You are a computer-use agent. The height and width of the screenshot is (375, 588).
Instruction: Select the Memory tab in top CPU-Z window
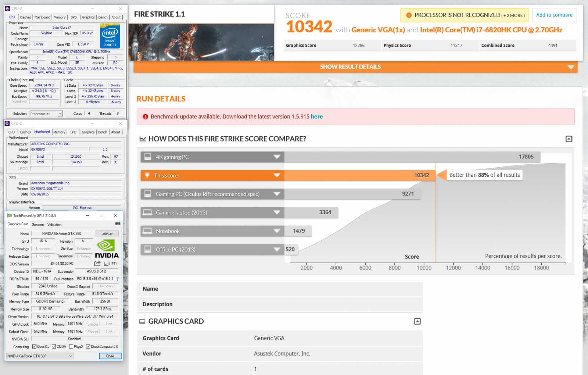60,17
